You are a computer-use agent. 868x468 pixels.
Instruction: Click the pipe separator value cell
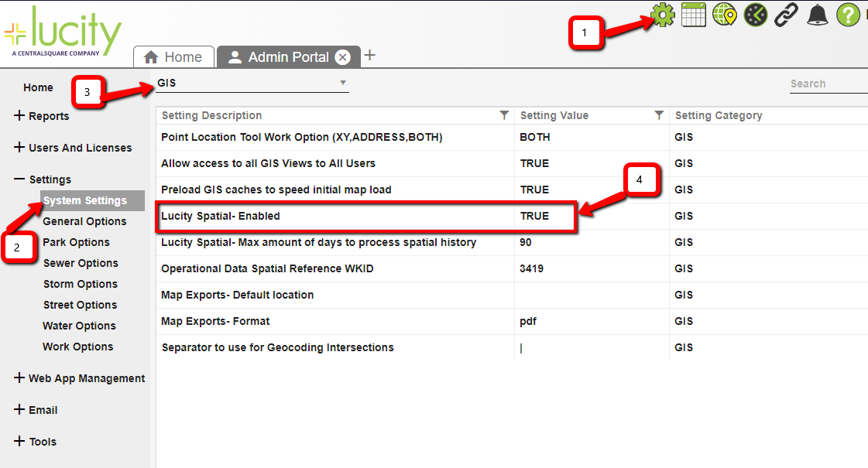coord(592,347)
